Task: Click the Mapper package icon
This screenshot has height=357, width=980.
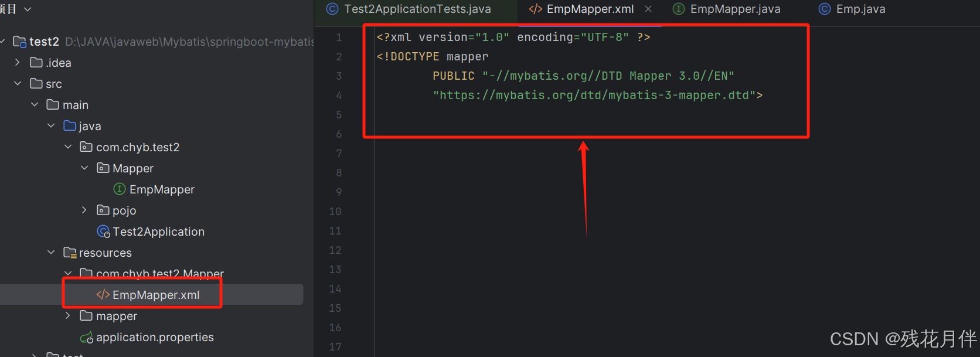Action: (x=103, y=168)
